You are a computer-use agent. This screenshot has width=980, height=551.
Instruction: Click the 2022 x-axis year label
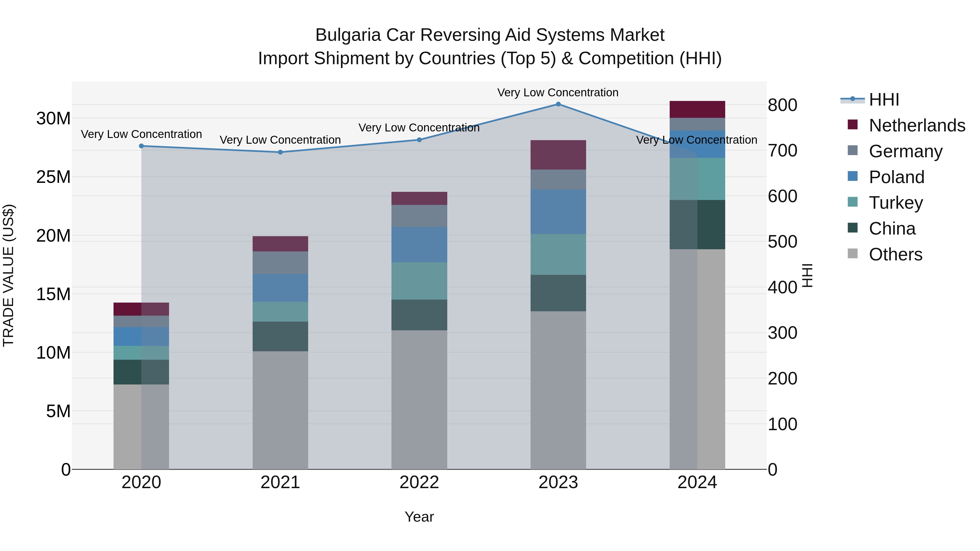click(419, 482)
